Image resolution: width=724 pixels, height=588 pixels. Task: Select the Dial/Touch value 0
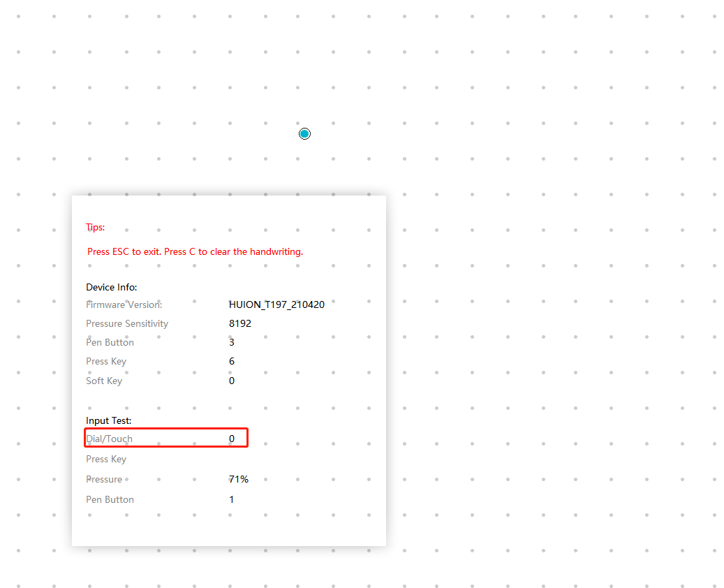click(x=232, y=439)
